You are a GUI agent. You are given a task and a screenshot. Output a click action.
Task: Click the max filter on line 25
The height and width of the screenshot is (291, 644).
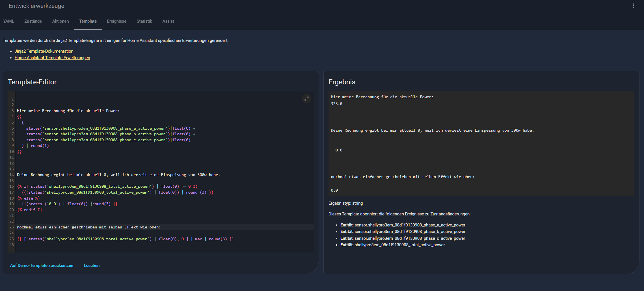198,239
